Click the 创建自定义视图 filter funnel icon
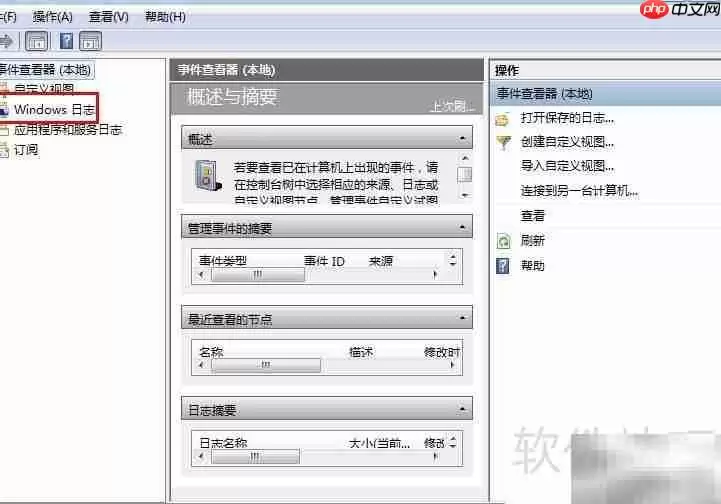Screen dimensions: 721x504 pos(504,143)
